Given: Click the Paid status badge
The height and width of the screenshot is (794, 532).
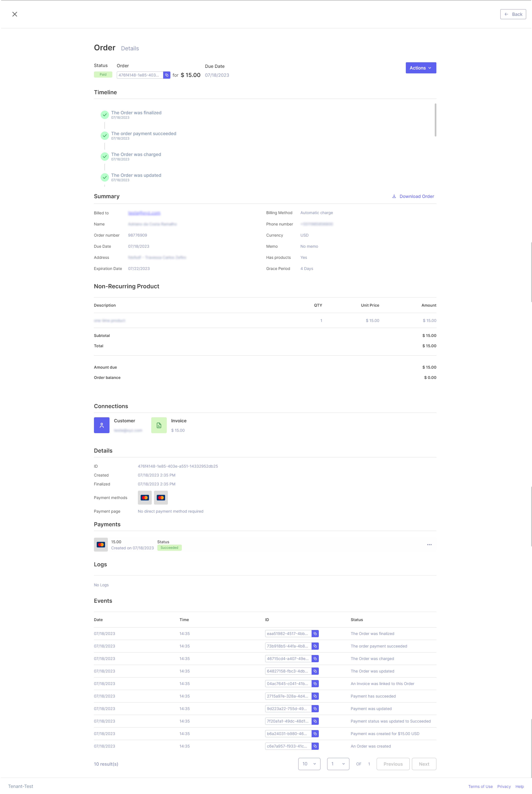Looking at the screenshot, I should [x=103, y=75].
